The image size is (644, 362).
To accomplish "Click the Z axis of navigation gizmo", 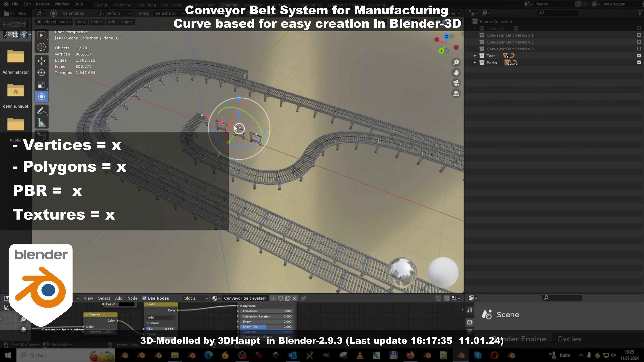I will pyautogui.click(x=446, y=37).
